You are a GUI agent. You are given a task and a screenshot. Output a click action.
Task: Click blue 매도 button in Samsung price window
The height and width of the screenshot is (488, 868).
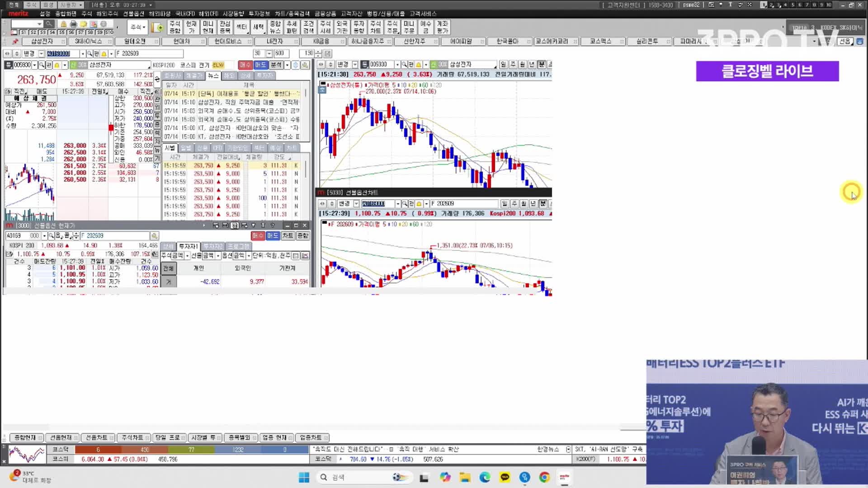click(x=261, y=65)
